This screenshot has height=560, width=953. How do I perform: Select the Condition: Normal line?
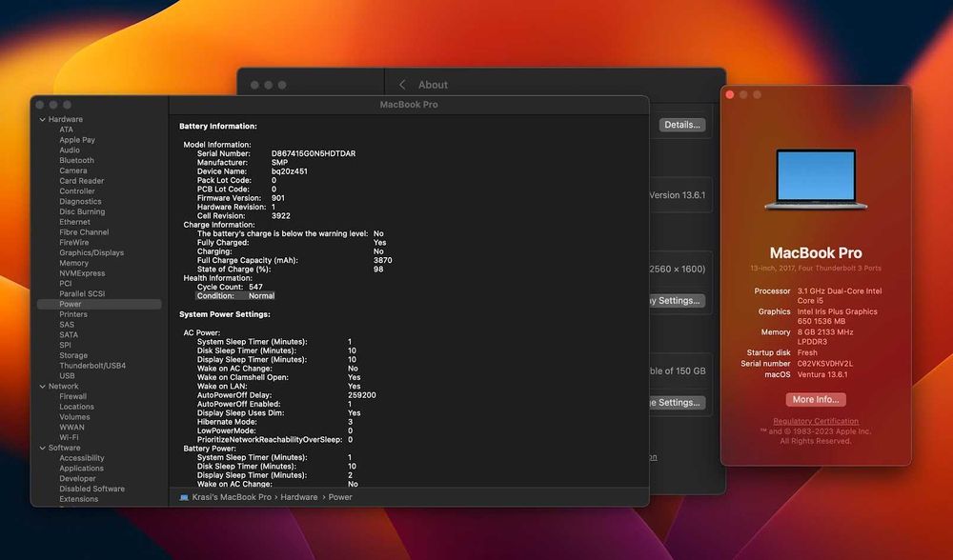(235, 296)
